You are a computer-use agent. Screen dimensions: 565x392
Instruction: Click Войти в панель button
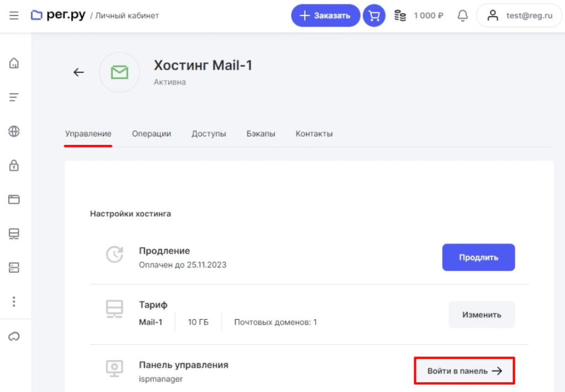point(465,371)
